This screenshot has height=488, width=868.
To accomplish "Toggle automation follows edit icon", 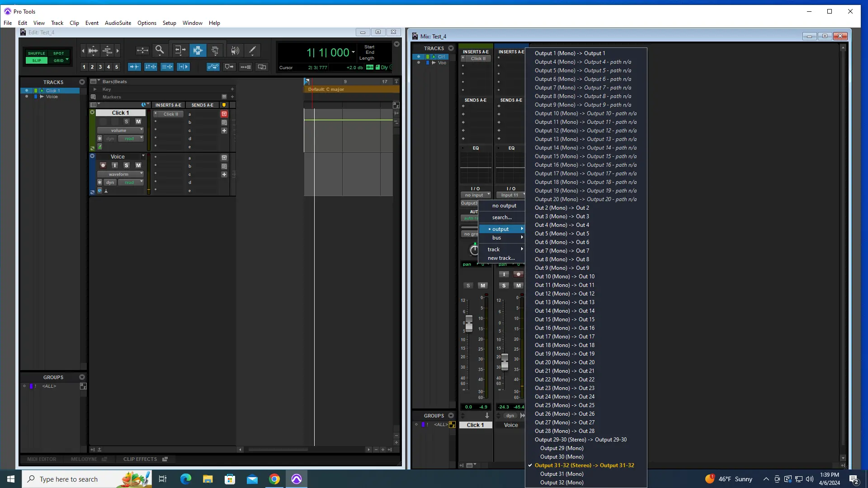I will [x=213, y=67].
